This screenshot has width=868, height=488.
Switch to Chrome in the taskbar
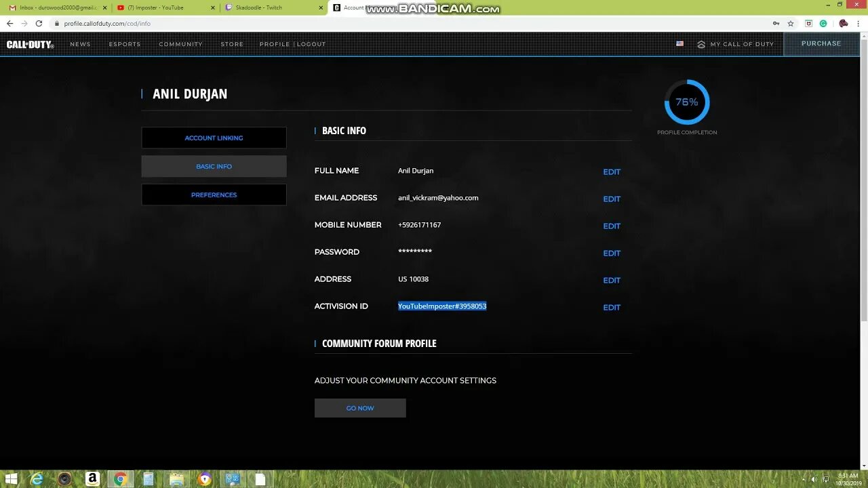coord(120,479)
